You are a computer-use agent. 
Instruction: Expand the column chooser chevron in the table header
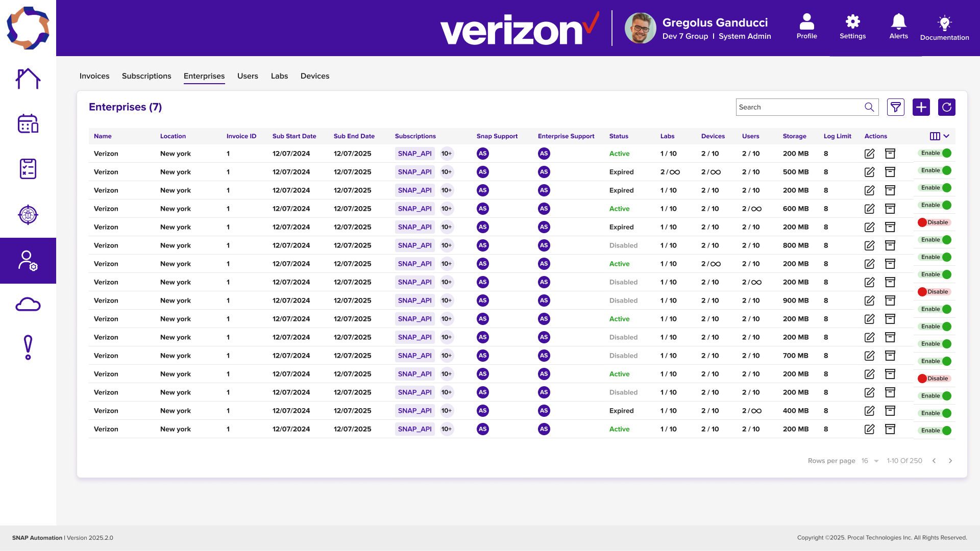coord(946,136)
